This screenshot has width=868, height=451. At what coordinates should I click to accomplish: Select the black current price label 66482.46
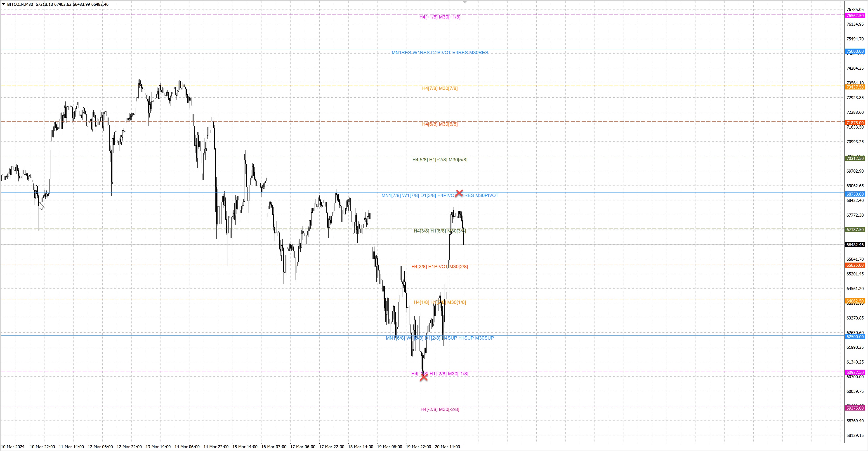(x=855, y=245)
